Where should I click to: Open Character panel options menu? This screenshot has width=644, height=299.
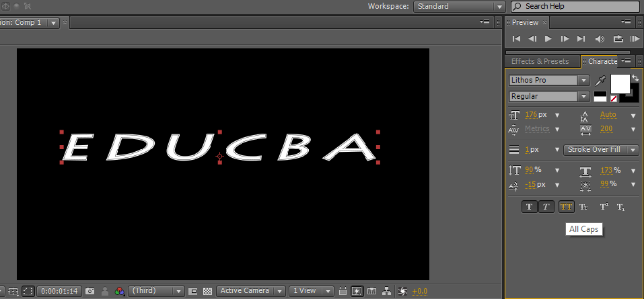(626, 60)
